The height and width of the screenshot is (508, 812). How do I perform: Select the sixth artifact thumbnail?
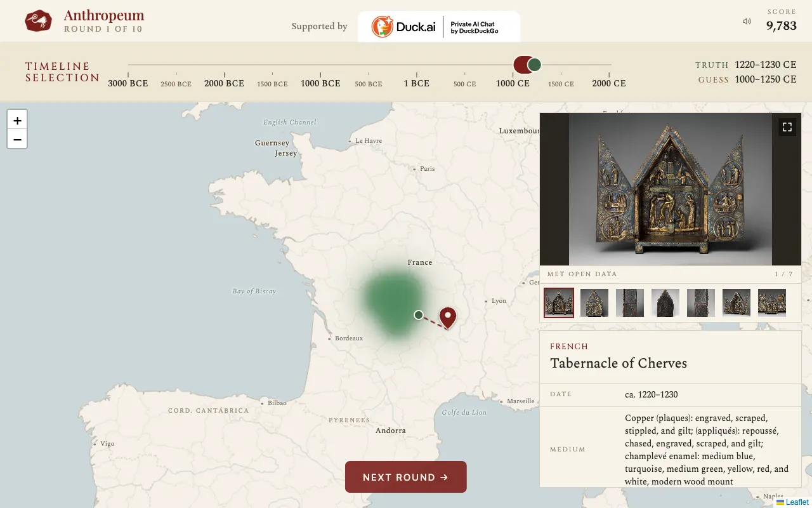pyautogui.click(x=737, y=303)
